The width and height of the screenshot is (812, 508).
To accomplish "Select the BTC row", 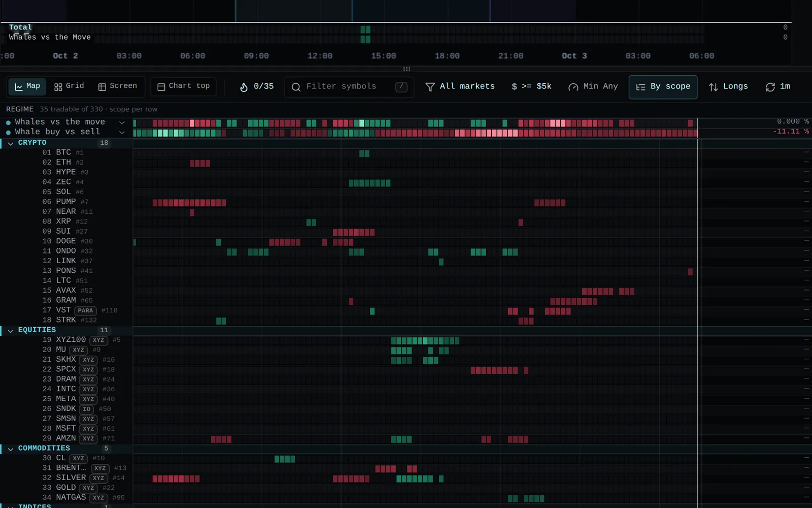I will tap(66, 152).
